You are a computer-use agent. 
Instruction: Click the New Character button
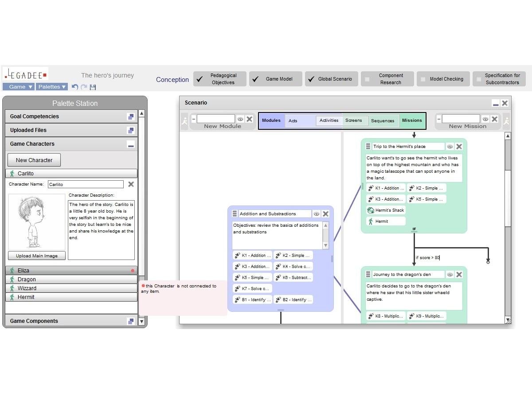(34, 160)
